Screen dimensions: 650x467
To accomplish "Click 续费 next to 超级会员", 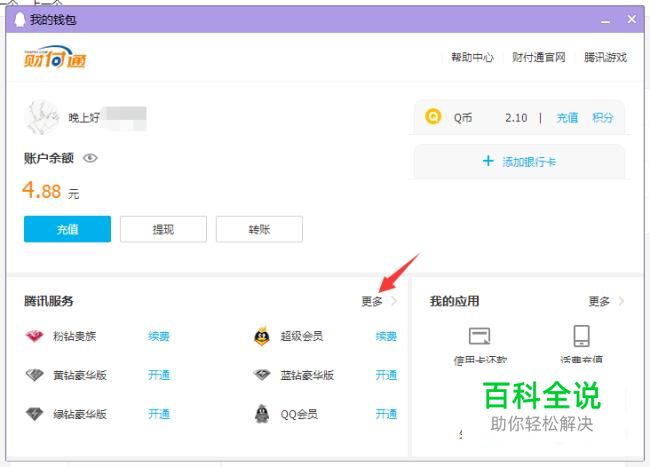I will [386, 336].
